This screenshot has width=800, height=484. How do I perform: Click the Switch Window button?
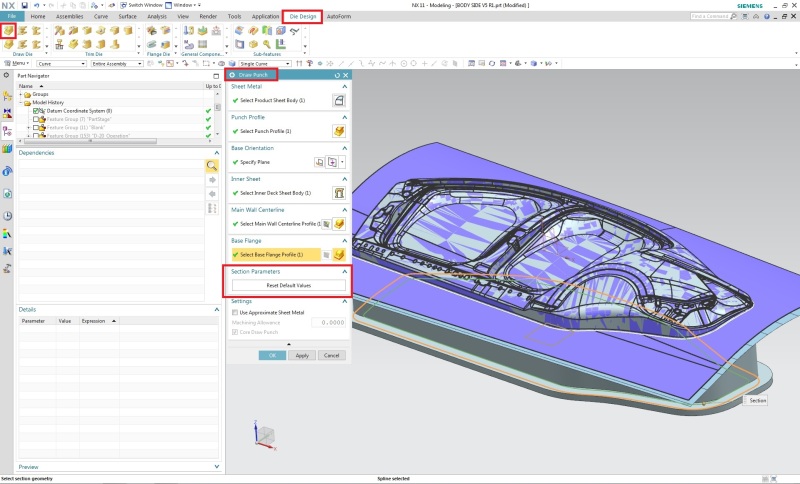[x=142, y=5]
